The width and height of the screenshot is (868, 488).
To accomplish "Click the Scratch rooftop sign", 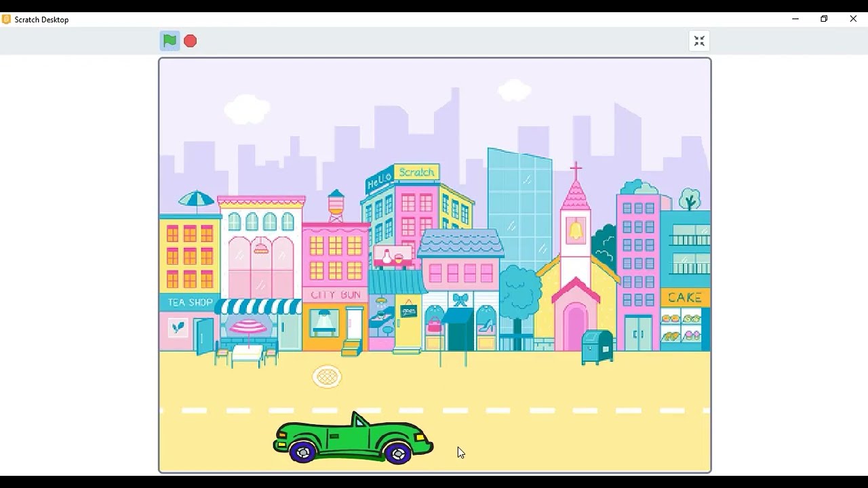I will pos(416,172).
